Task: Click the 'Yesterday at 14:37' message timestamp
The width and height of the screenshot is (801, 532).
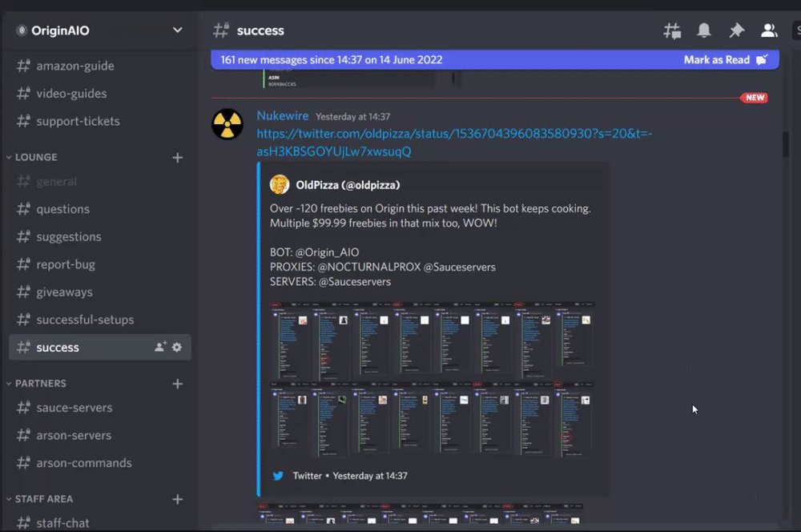Action: click(352, 116)
